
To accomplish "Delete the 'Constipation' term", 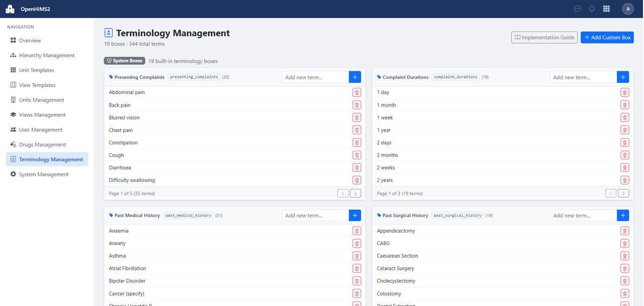I will point(357,143).
